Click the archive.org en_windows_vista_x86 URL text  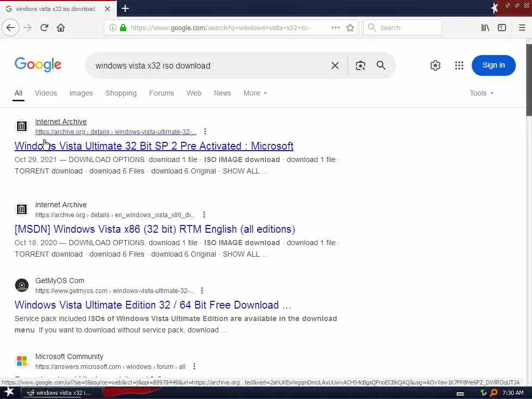tap(115, 215)
